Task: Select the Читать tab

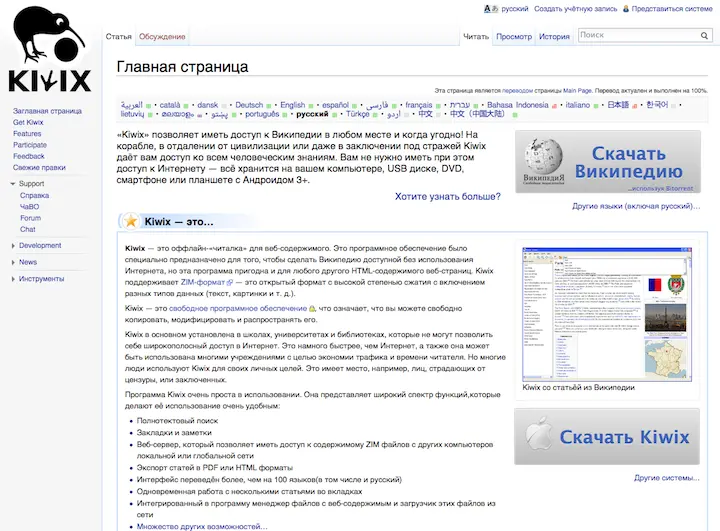Action: tap(476, 36)
